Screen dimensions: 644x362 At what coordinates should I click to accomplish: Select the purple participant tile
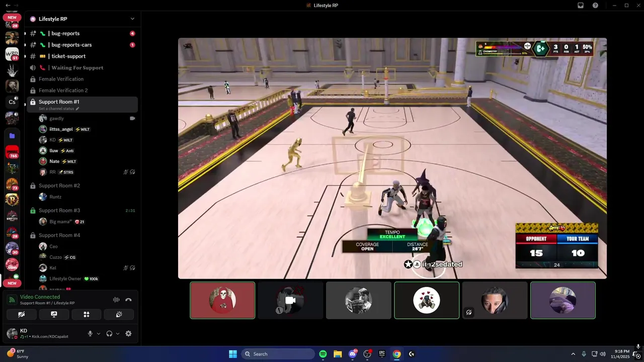pyautogui.click(x=563, y=300)
